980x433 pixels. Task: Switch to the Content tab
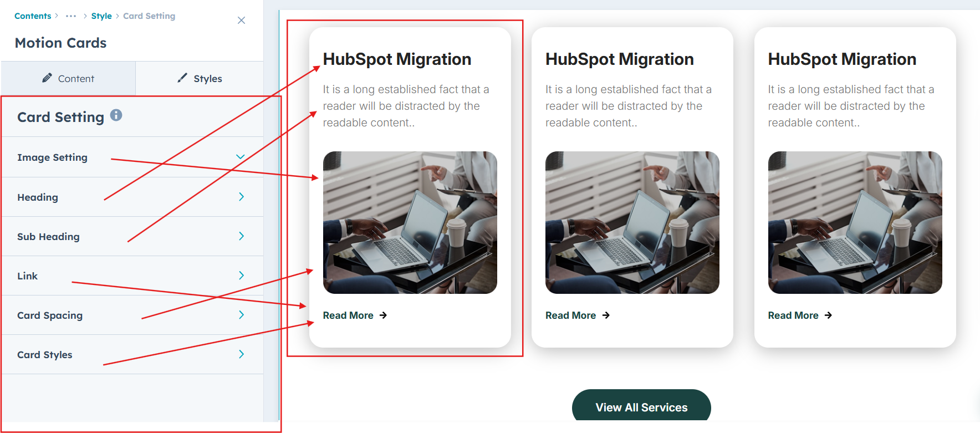68,78
